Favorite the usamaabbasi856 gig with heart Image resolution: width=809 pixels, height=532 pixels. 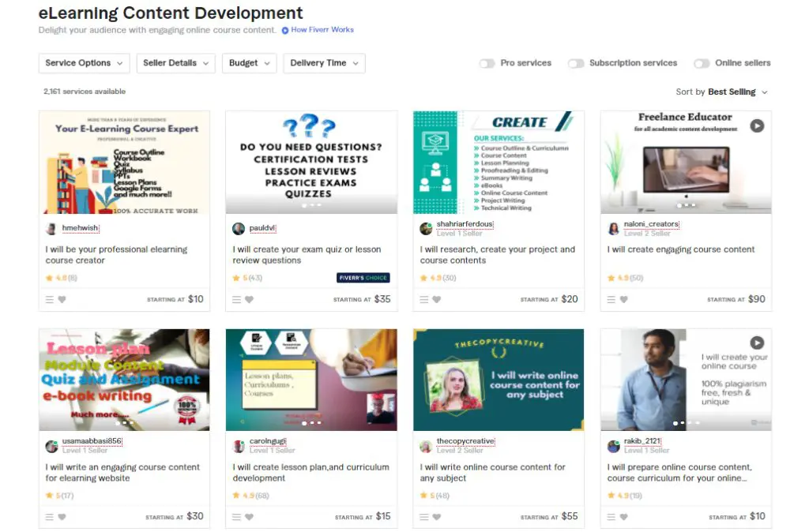(x=62, y=518)
